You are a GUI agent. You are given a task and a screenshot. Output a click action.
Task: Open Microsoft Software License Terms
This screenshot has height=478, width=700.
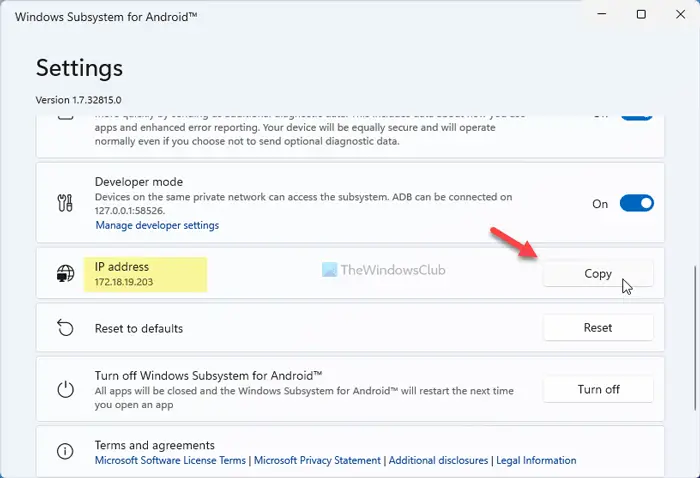click(170, 460)
